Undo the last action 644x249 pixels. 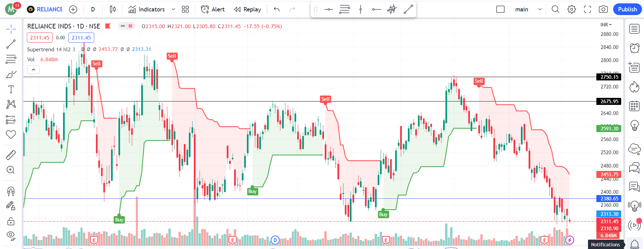(x=277, y=9)
